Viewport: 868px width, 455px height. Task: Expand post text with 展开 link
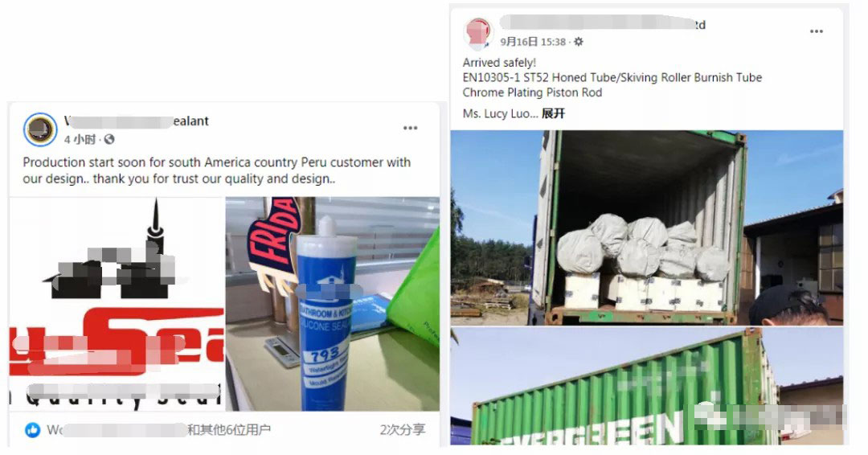[x=553, y=113]
